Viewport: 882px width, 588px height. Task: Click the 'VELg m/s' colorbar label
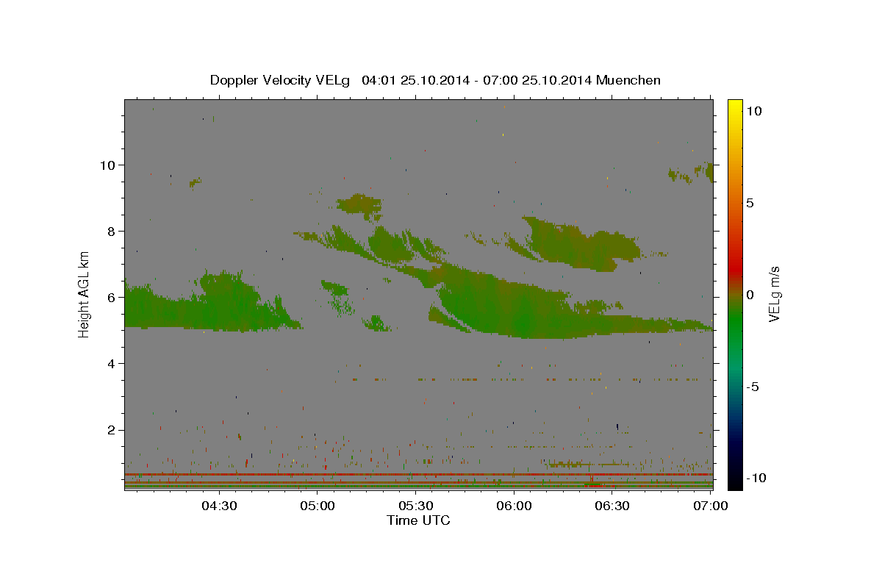[x=775, y=294]
